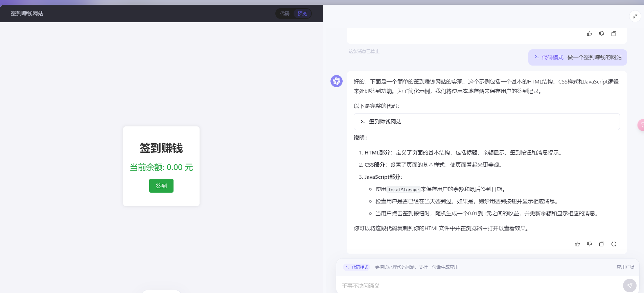Screen dimensions: 644x293
Task: Click the 签到赚钱 heading in preview card
Action: [x=161, y=148]
